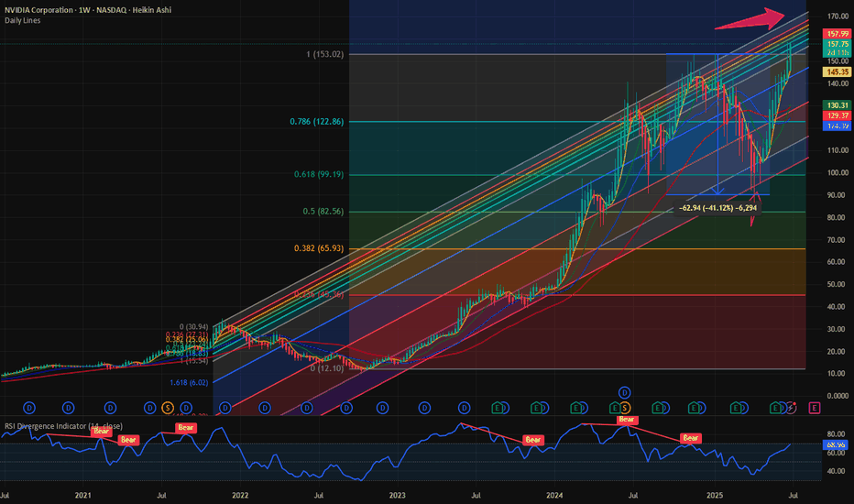Viewport: 854px width, 504px height.
Task: Open the earnings 'E' marker for February 2024
Action: 575,408
